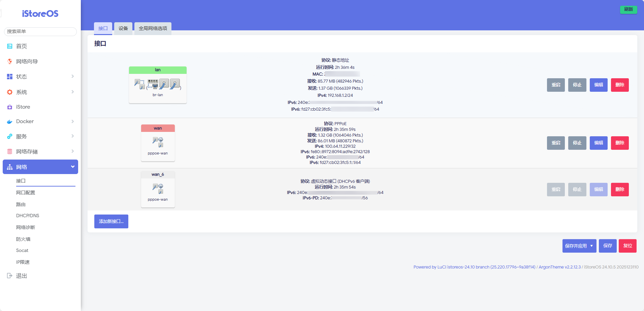This screenshot has width=644, height=311.
Task: Open the Save & Apply dropdown arrow
Action: [591, 246]
